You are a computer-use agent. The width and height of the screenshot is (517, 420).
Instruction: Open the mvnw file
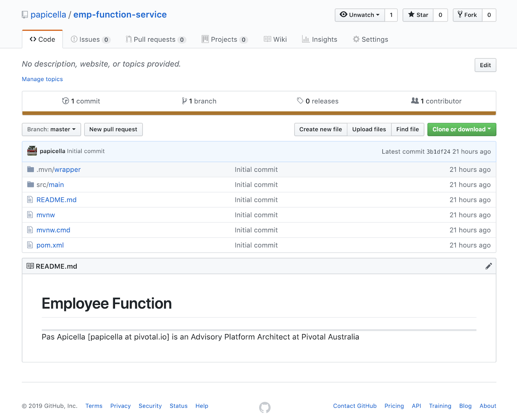click(46, 215)
